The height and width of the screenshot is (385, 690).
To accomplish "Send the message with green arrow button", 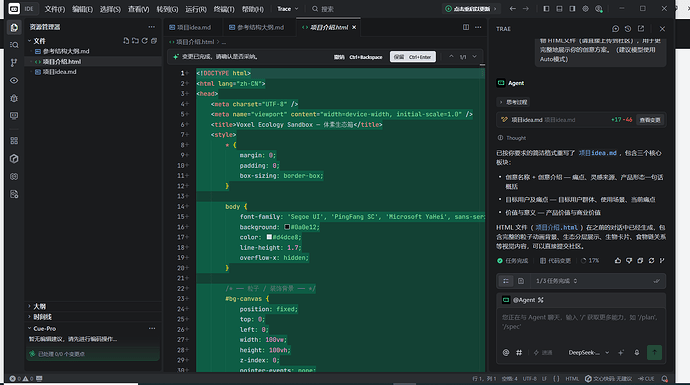I will [x=654, y=352].
